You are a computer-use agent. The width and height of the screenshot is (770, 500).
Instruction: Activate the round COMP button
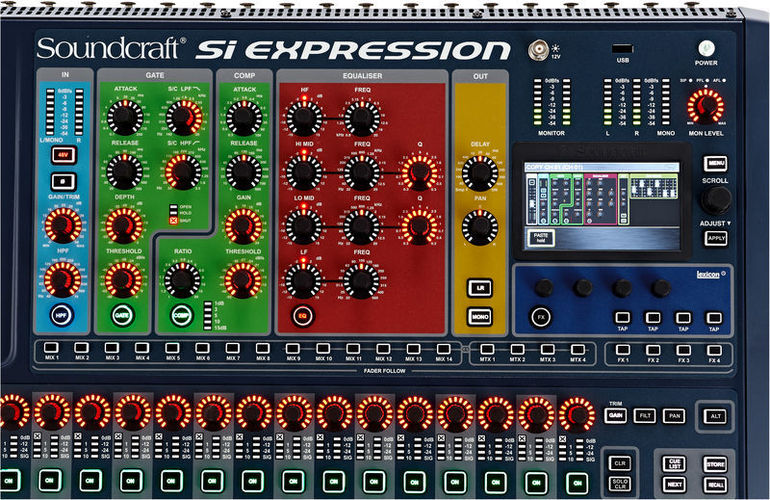coord(181,315)
